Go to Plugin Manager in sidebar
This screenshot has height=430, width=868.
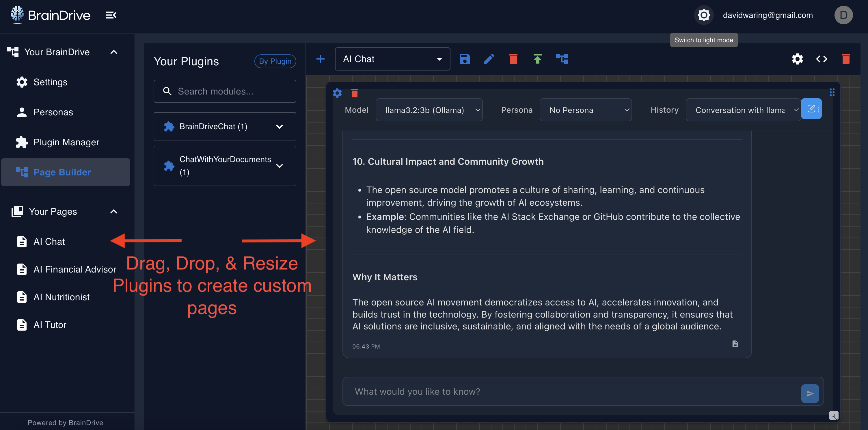(x=66, y=142)
